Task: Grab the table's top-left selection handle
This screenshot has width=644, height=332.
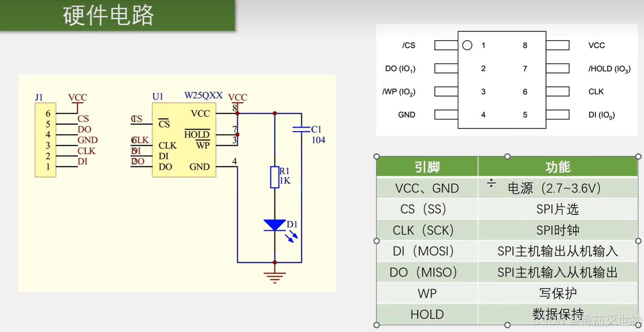Action: (x=377, y=156)
